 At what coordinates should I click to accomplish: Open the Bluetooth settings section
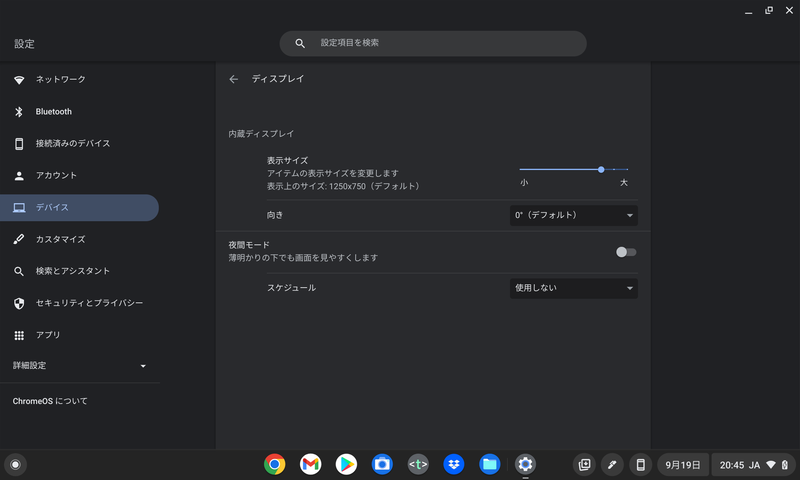79,112
